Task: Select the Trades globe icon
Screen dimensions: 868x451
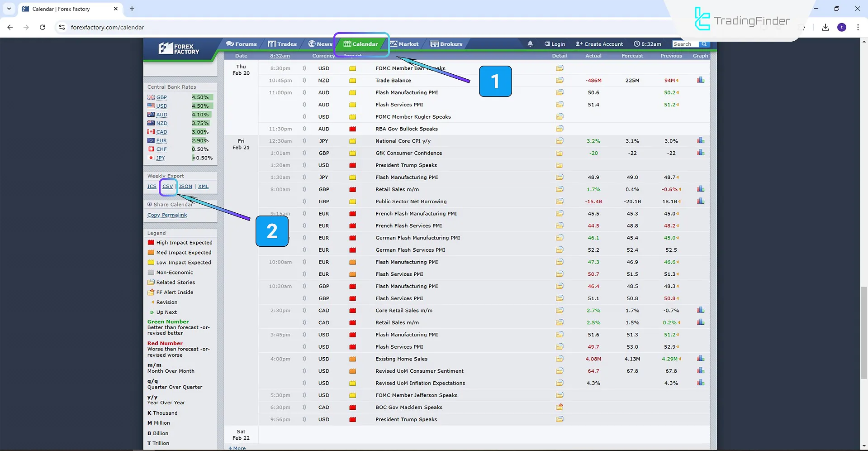Action: point(271,43)
